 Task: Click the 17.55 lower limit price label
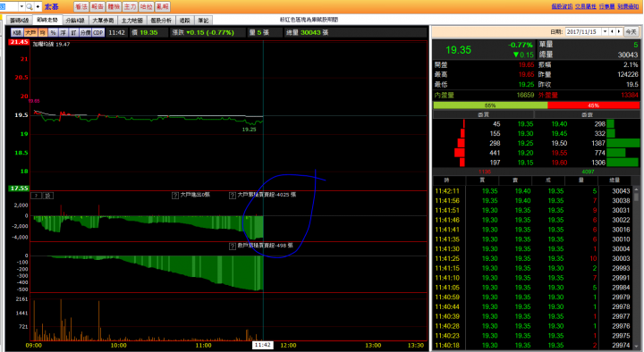[19, 189]
